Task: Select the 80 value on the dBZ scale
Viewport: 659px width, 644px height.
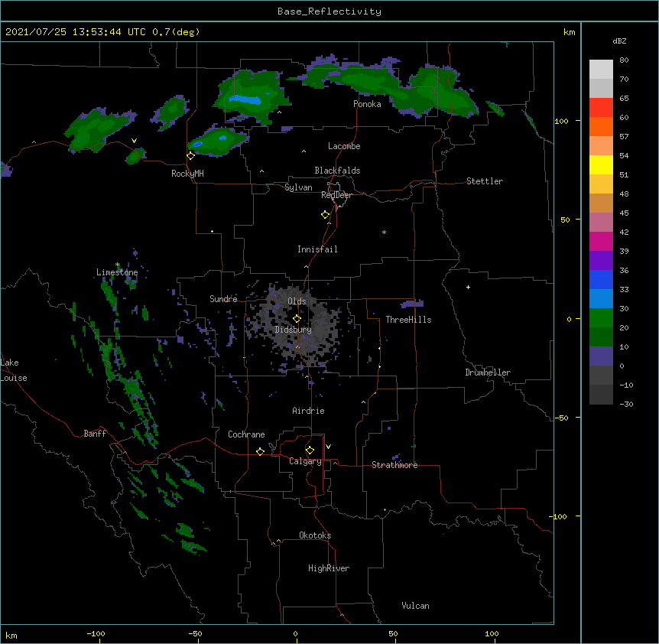Action: (624, 60)
